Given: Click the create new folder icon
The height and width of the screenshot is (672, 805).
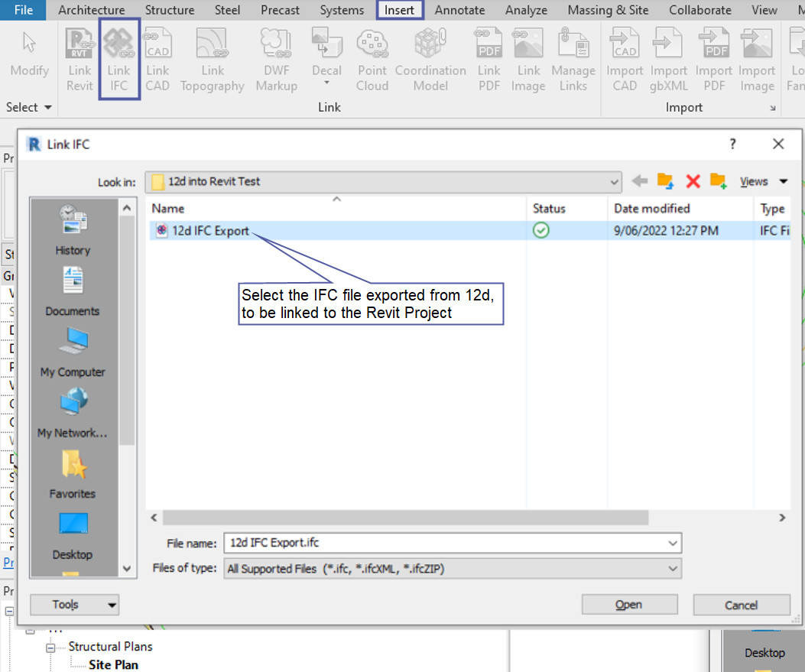Looking at the screenshot, I should tap(719, 180).
